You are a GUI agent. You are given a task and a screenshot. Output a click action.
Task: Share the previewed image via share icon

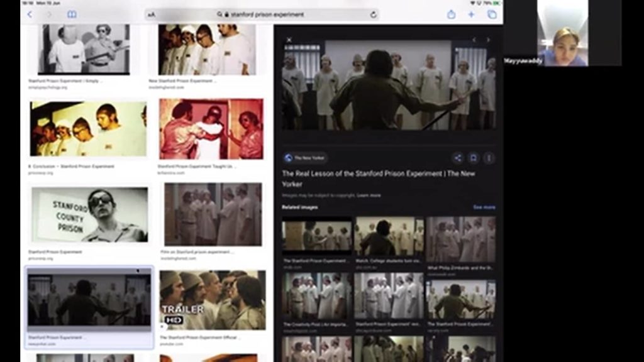pyautogui.click(x=458, y=158)
